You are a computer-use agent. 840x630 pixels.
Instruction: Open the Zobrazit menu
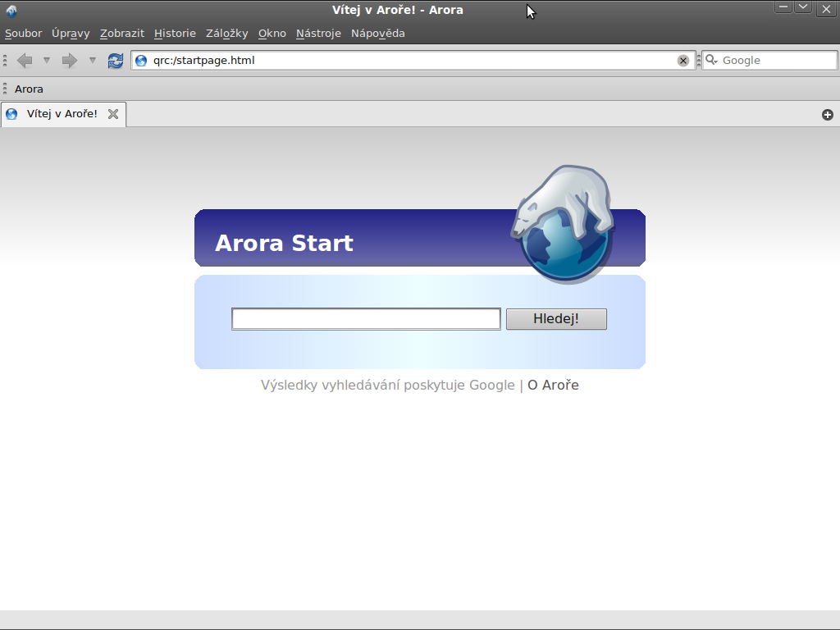click(x=122, y=33)
